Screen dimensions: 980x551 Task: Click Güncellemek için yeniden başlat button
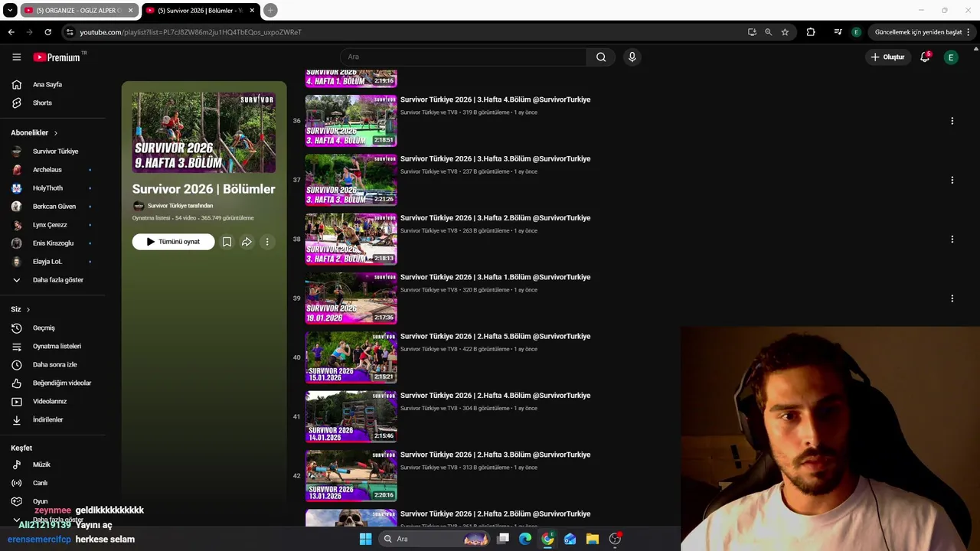[923, 32]
